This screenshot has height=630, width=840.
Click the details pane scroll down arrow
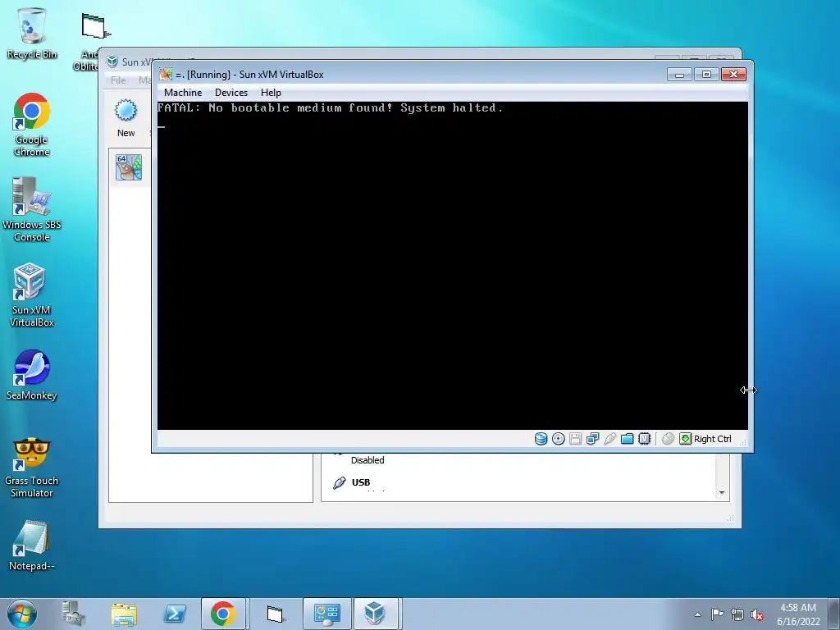pyautogui.click(x=722, y=492)
